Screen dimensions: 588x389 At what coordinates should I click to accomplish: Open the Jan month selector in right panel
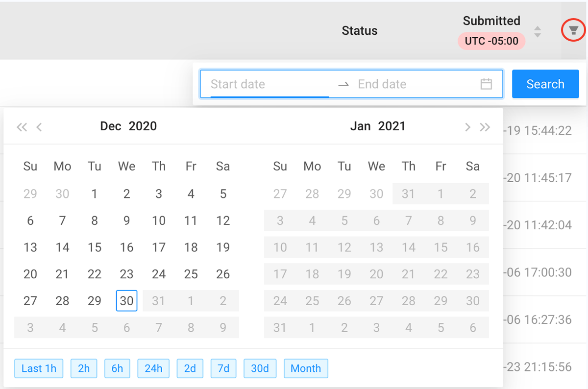(361, 126)
